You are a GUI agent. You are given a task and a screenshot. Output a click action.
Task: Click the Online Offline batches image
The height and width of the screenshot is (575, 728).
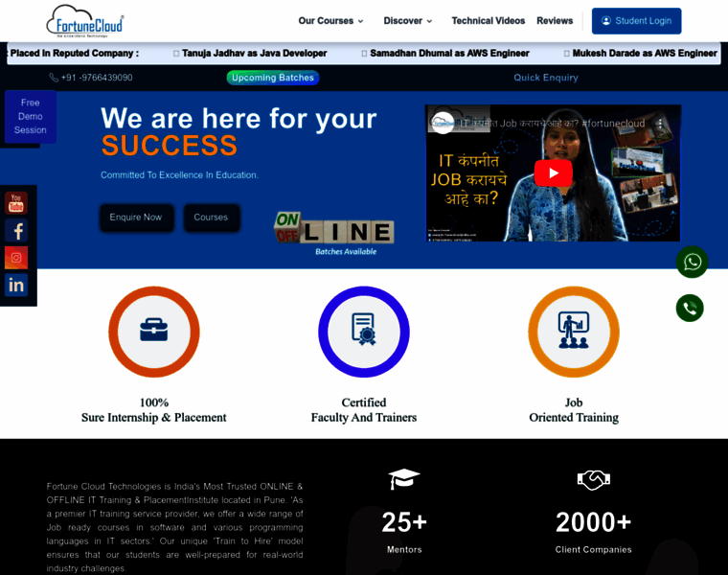click(x=334, y=234)
